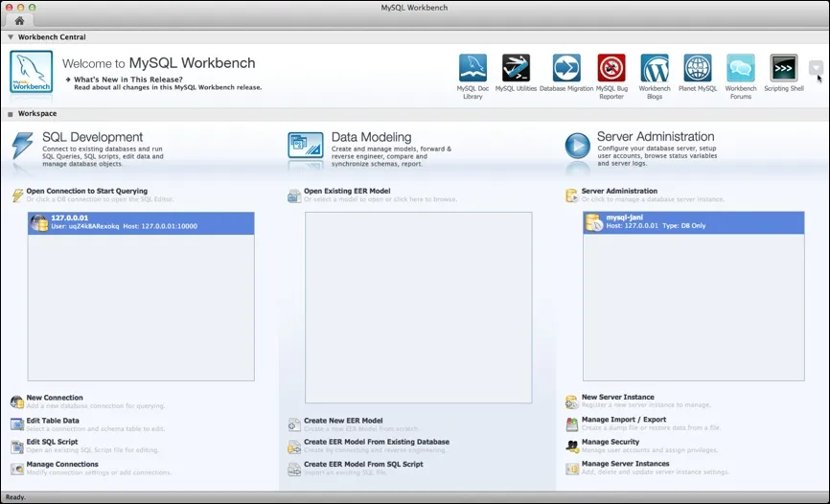Toggle the Workspace section header square
Screen dimensions: 830x504
[10, 114]
